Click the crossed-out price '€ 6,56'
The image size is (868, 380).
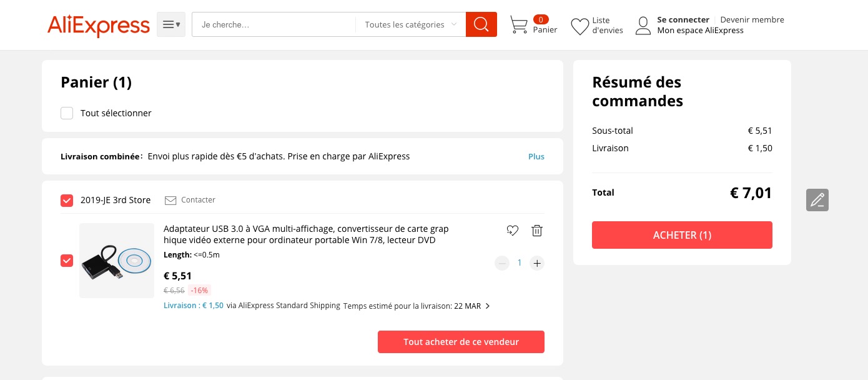pyautogui.click(x=174, y=290)
